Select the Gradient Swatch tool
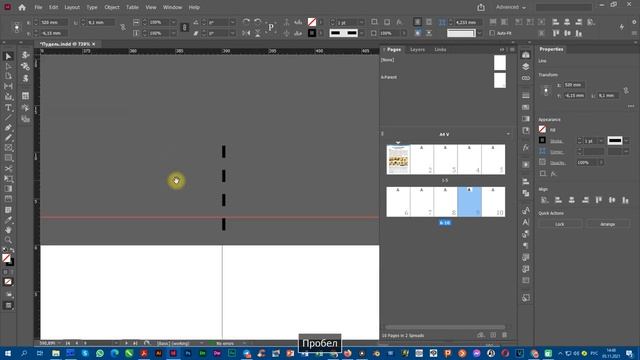 pyautogui.click(x=8, y=189)
